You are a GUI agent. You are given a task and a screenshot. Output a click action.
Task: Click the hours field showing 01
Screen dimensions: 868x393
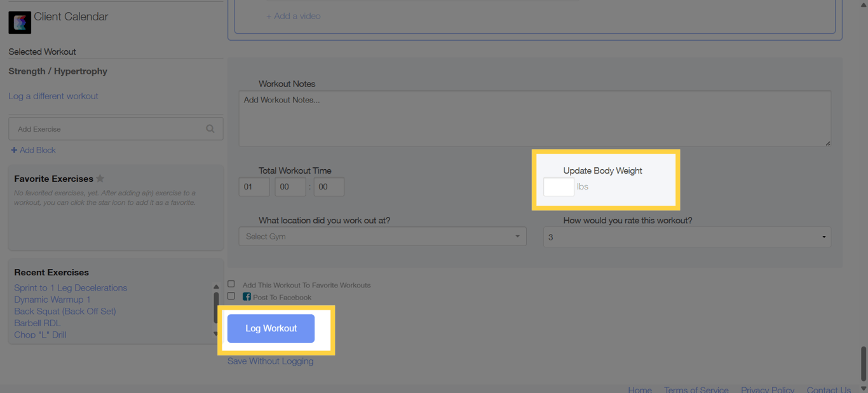click(x=254, y=187)
